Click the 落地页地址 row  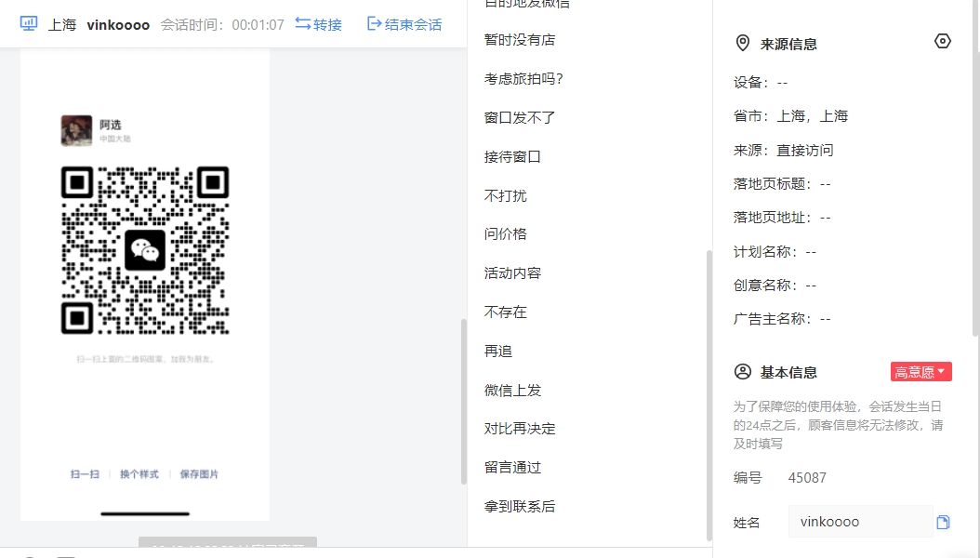[782, 218]
